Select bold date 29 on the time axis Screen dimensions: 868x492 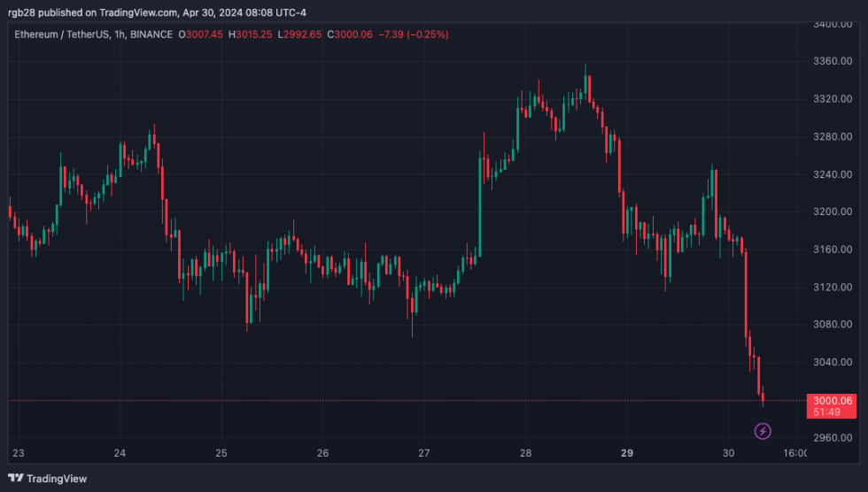627,454
